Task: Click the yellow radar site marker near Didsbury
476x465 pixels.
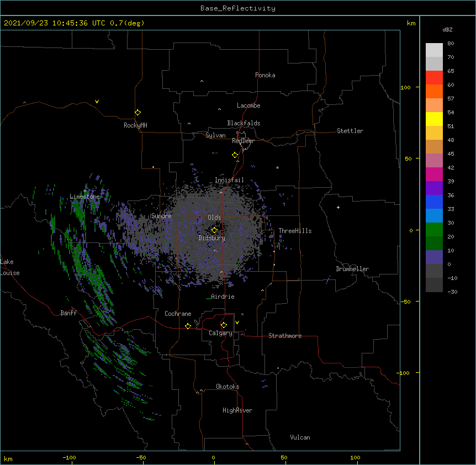Action: pos(214,230)
